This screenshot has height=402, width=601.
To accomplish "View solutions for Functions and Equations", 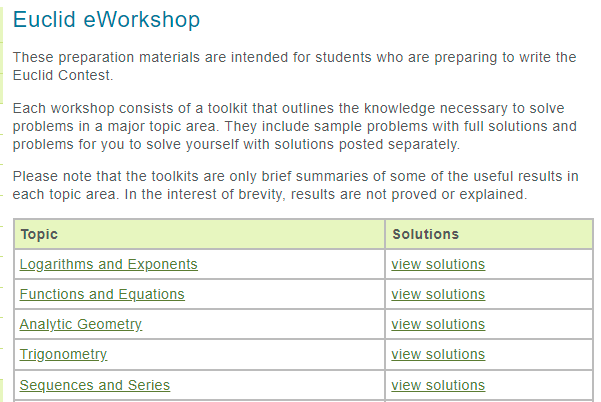I will [438, 294].
